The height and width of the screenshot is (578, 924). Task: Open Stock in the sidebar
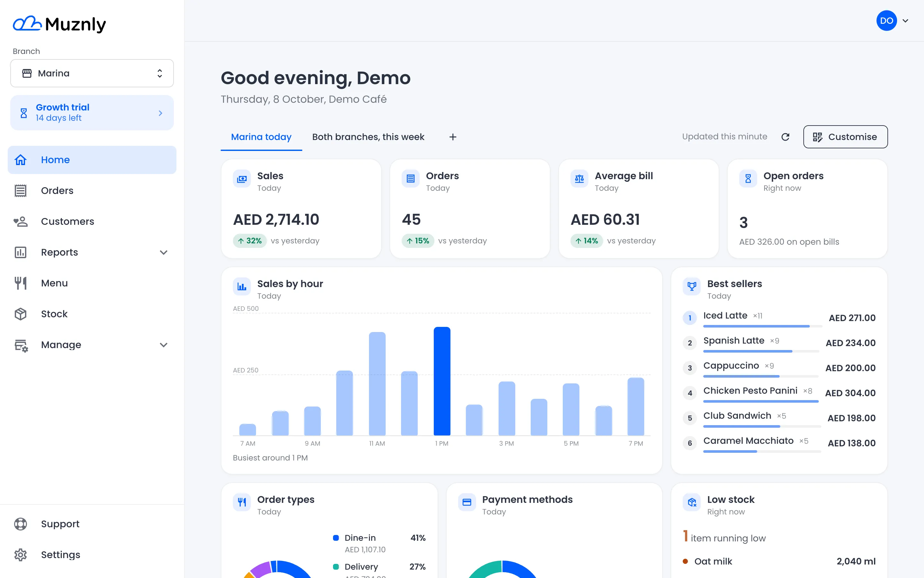tap(92, 314)
